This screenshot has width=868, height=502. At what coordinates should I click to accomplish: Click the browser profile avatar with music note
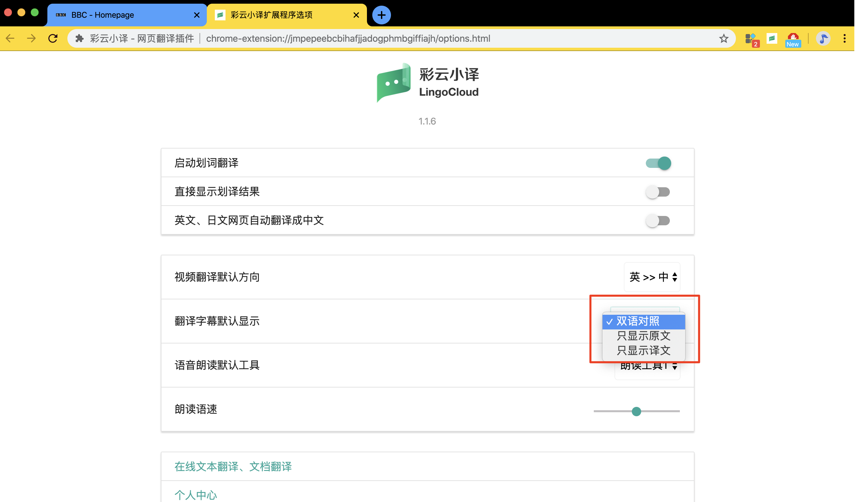[x=824, y=38]
